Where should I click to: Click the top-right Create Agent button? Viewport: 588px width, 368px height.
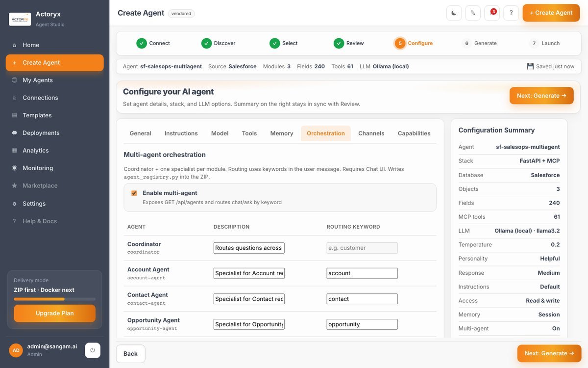[x=551, y=13]
